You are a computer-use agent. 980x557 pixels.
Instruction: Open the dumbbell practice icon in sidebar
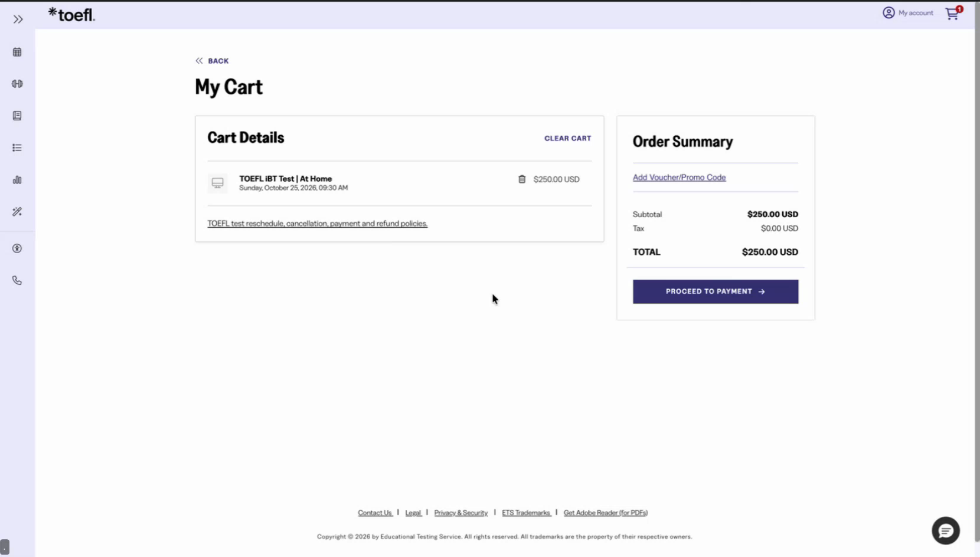click(x=17, y=84)
